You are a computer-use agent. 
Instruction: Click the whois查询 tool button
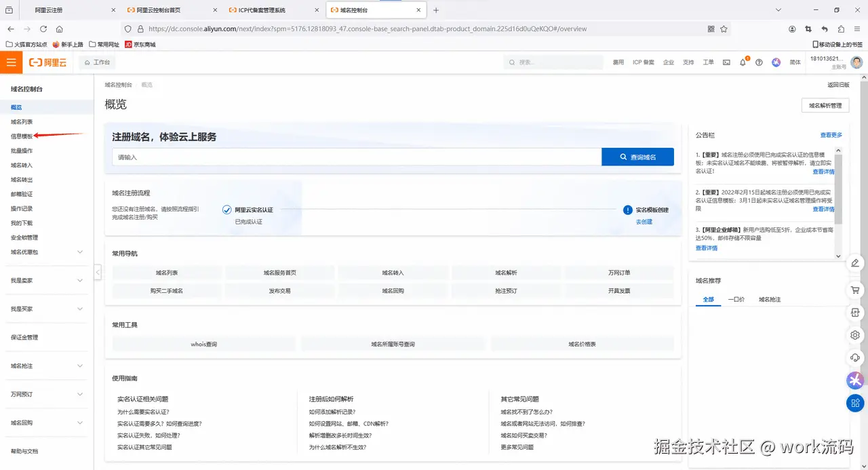(x=204, y=344)
